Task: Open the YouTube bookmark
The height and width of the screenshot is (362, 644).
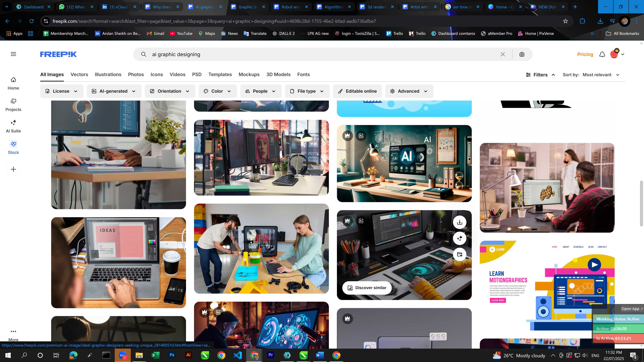Action: coord(181,34)
